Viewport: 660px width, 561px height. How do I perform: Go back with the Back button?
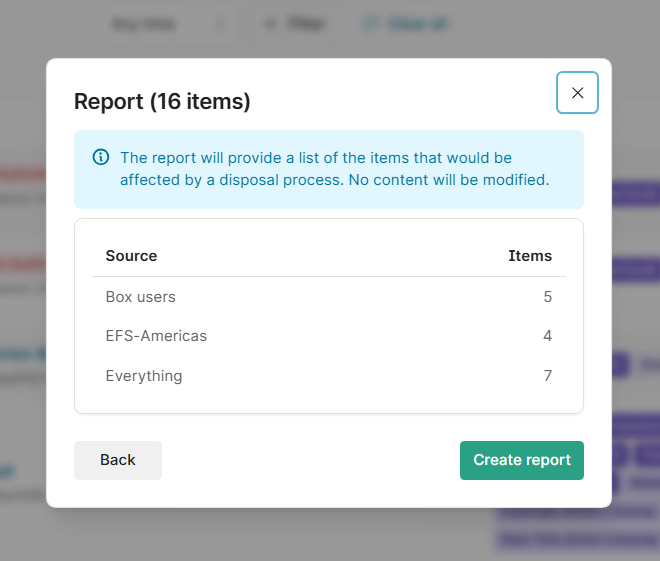point(117,460)
